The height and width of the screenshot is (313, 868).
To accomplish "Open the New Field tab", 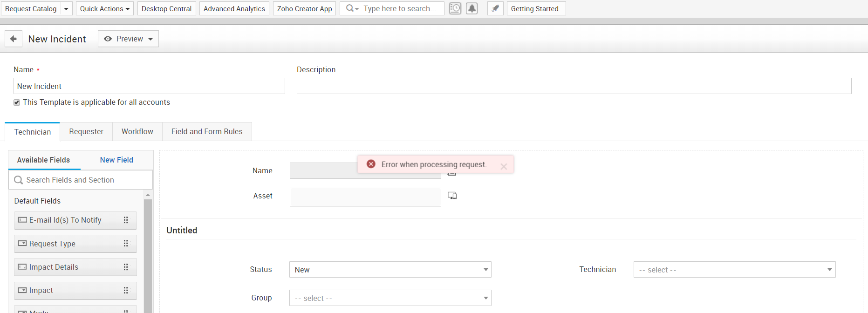I will point(116,160).
